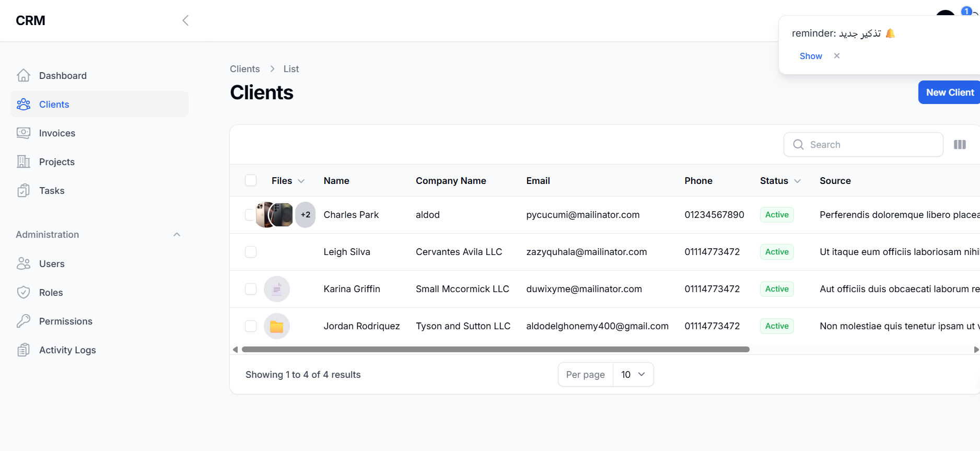Click the name Leigh Silva

tap(347, 252)
